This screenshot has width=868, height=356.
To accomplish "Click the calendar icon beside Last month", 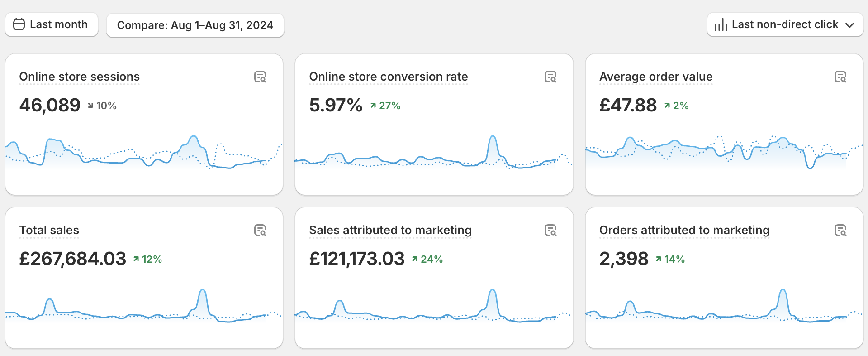I will pyautogui.click(x=19, y=24).
